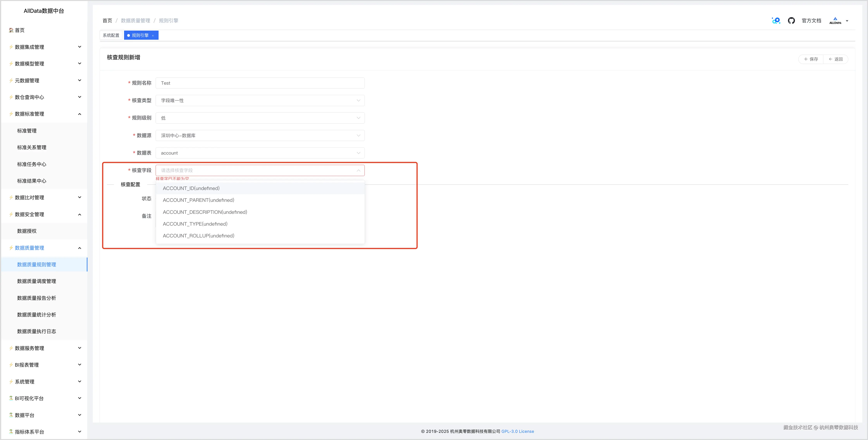This screenshot has width=868, height=440.
Task: Go to 首页 in the breadcrumb
Action: click(x=107, y=21)
